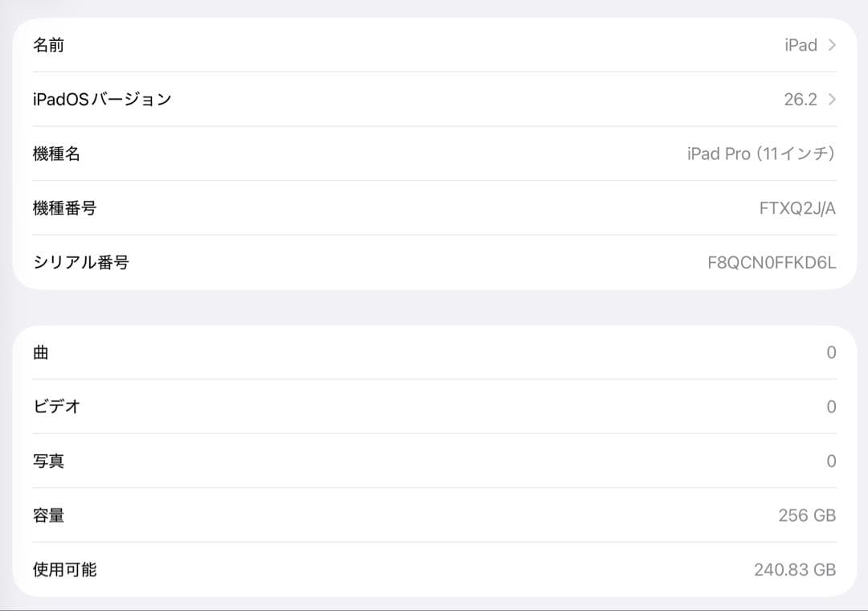Click model number FTXQ2J/A
868x611 pixels.
[x=797, y=208]
